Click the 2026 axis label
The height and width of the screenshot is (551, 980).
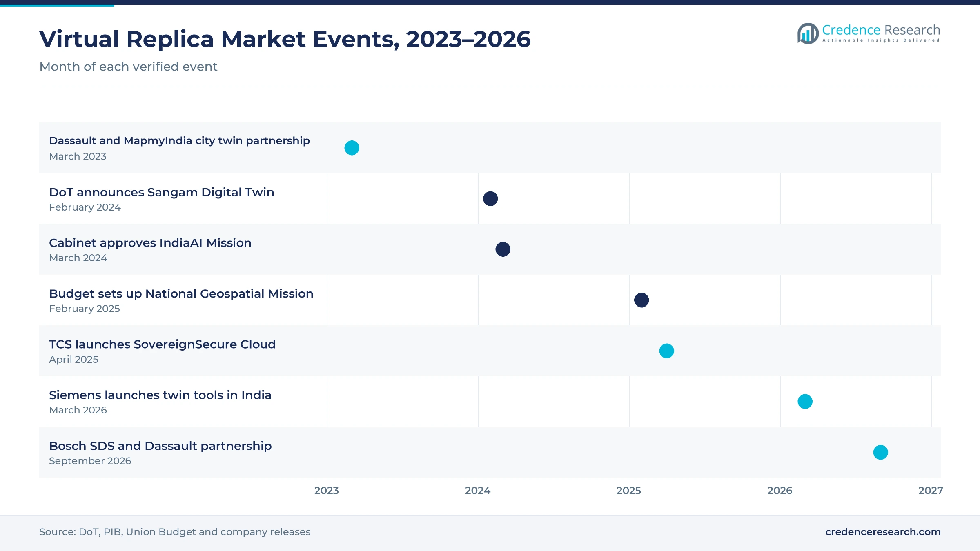780,491
